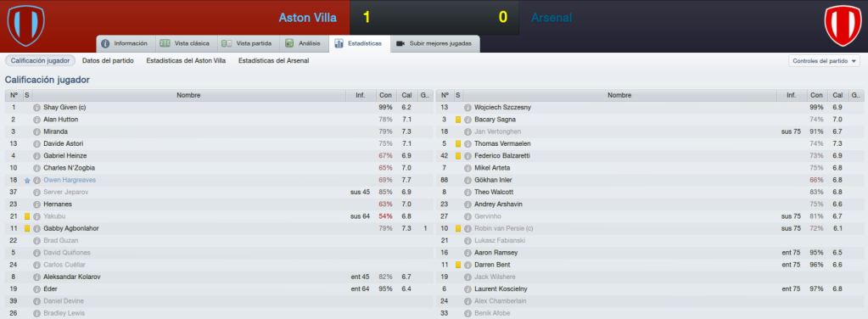The width and height of the screenshot is (868, 319).
Task: Click Gabby Agbonlahor player name
Action: [x=71, y=229]
